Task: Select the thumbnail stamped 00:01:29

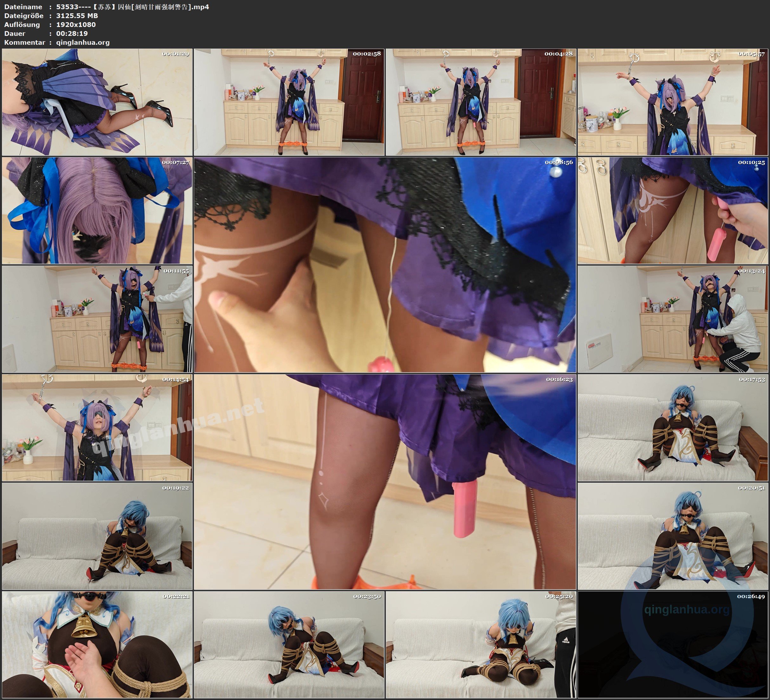Action: point(97,102)
